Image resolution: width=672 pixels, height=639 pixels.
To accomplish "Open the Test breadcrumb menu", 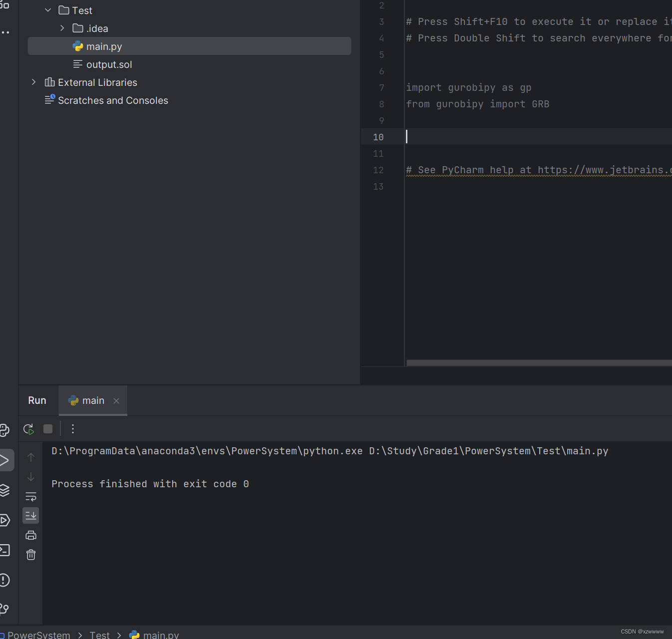I will pyautogui.click(x=99, y=634).
